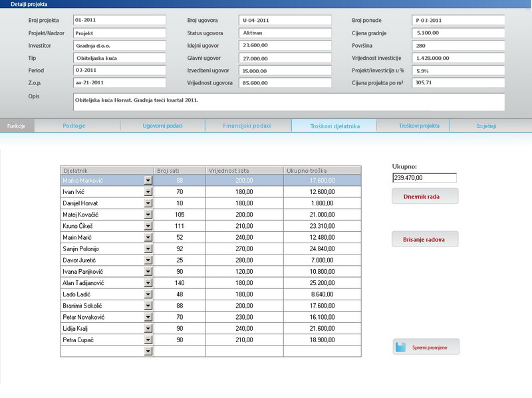The width and height of the screenshot is (532, 398).
Task: Click hourly rate 270,00 for Sanjin Polonijo
Action: (245, 249)
